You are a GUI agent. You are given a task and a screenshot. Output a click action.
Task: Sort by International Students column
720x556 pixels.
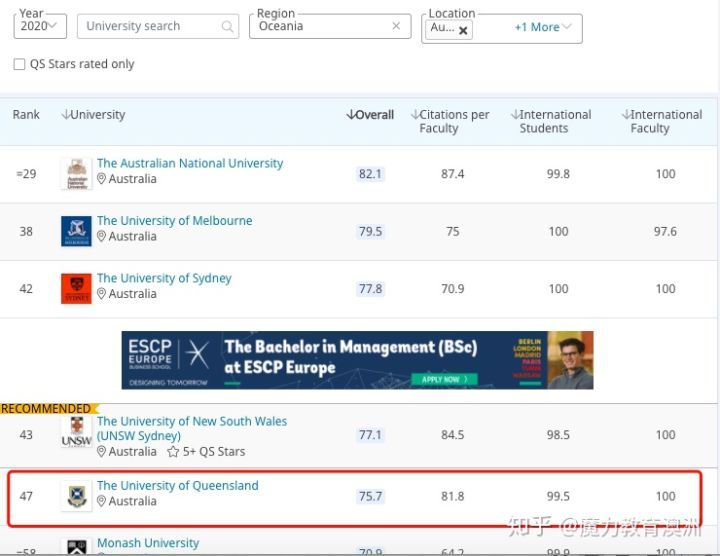point(551,121)
